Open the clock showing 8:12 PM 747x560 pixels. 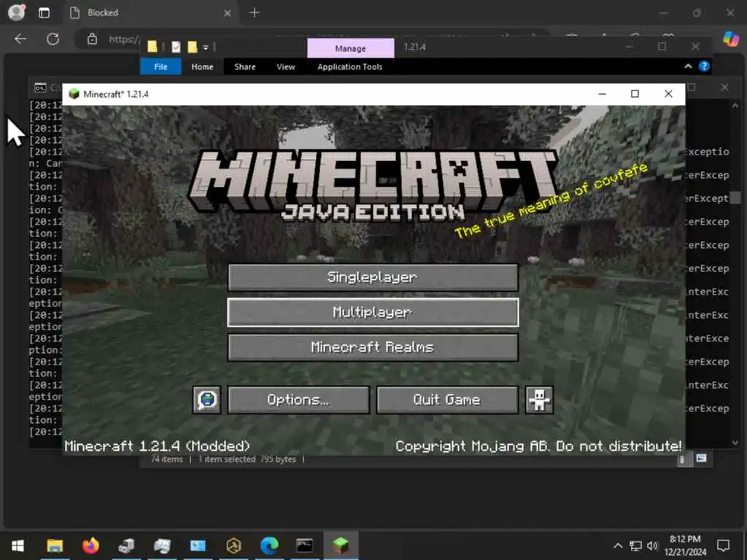point(685,545)
